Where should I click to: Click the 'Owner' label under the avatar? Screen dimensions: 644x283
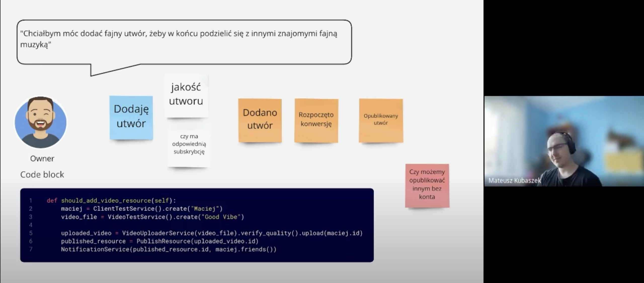coord(42,159)
